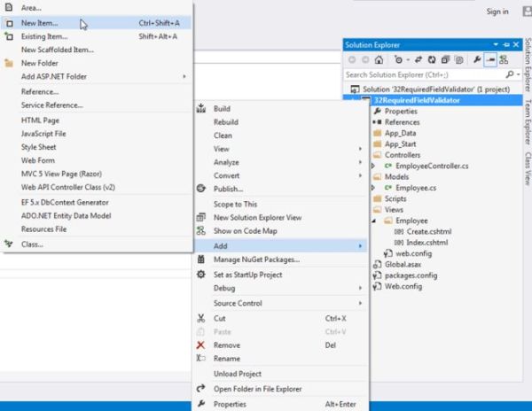This screenshot has width=532, height=411.
Task: Select Global.asax file
Action: click(403, 265)
